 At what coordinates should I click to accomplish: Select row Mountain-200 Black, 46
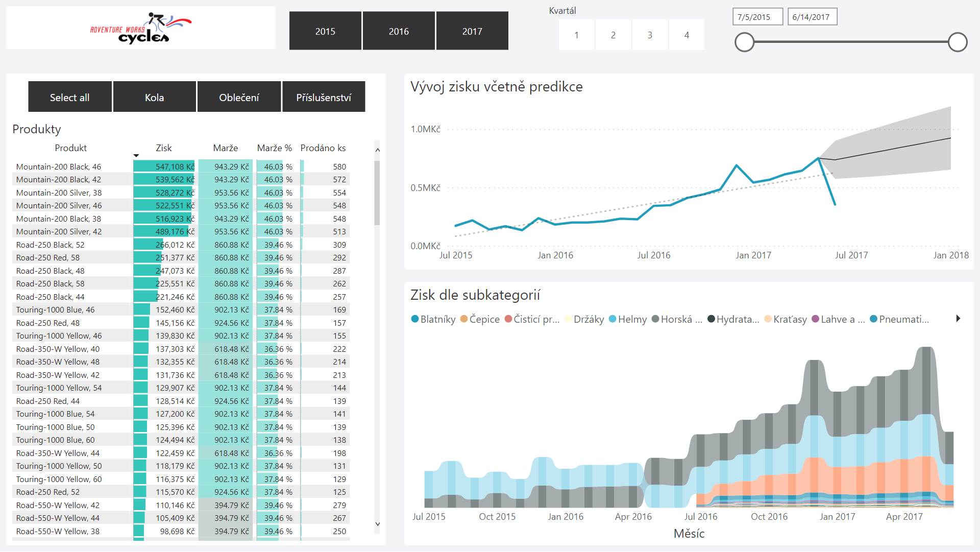click(181, 166)
